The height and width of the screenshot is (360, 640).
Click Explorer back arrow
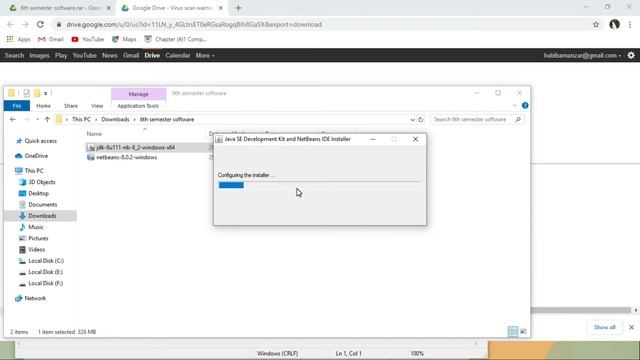(x=13, y=120)
